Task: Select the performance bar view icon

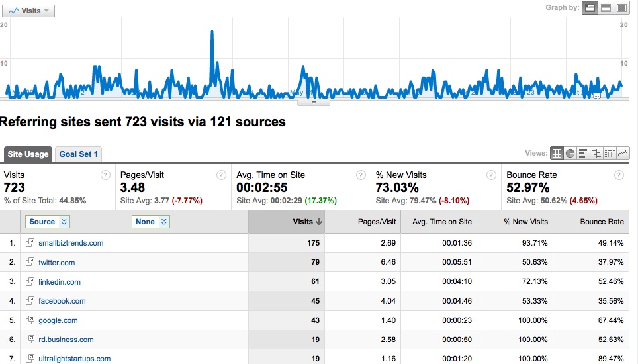Action: point(583,154)
